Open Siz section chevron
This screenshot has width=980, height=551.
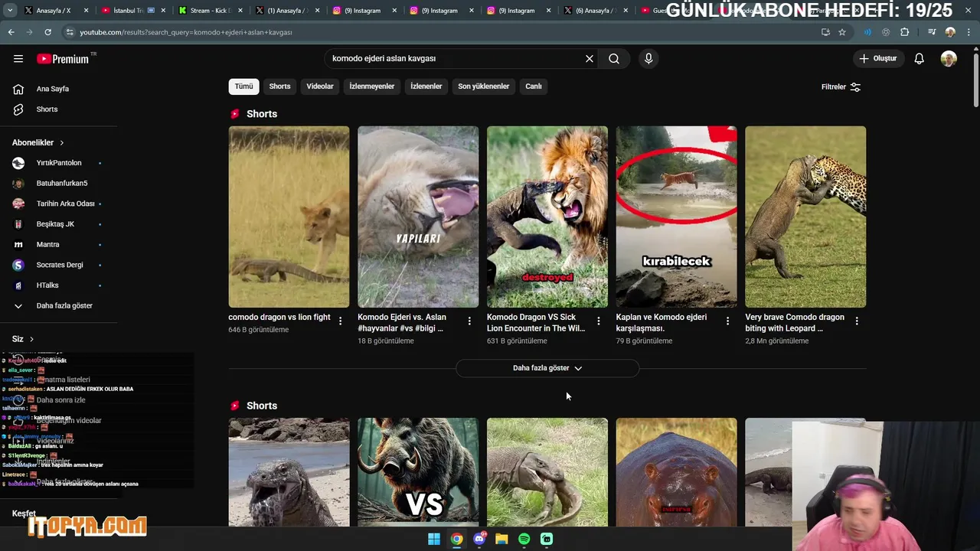click(31, 339)
